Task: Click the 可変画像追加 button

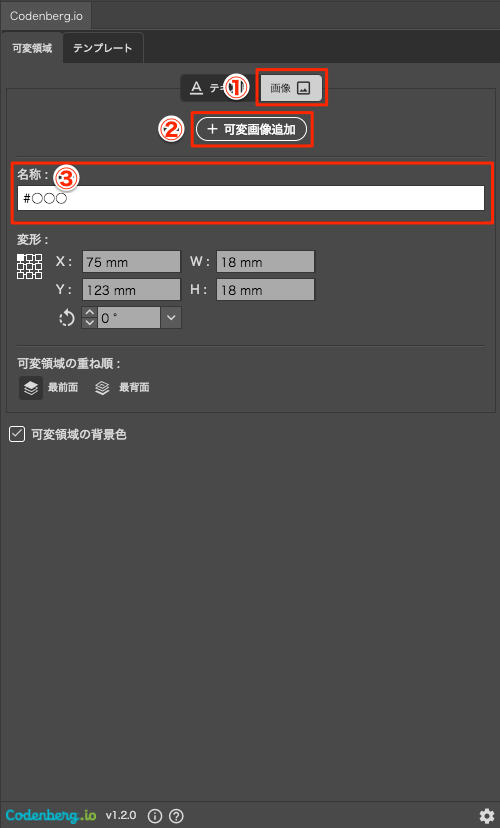Action: coord(251,129)
